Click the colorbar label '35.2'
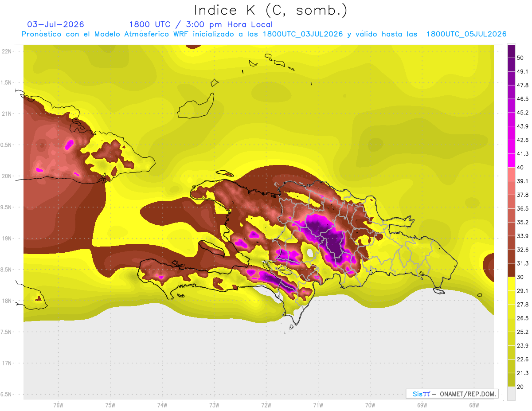The image size is (532, 411). [523, 222]
